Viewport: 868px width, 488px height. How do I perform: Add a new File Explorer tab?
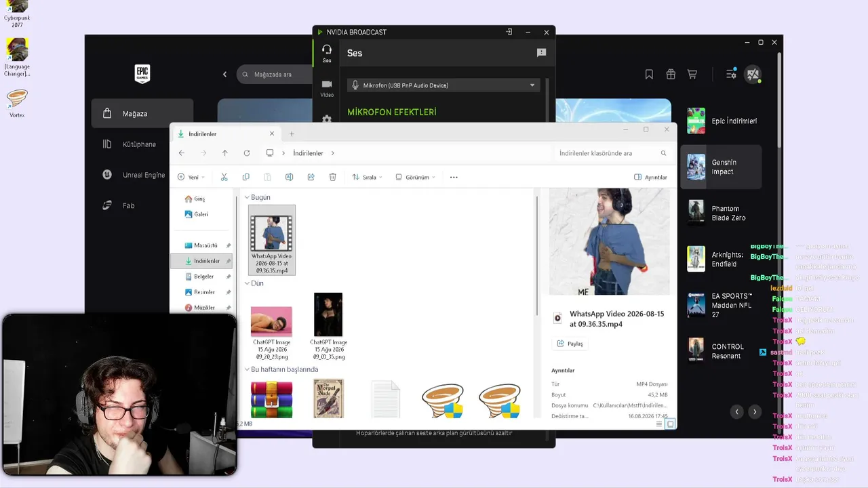292,134
